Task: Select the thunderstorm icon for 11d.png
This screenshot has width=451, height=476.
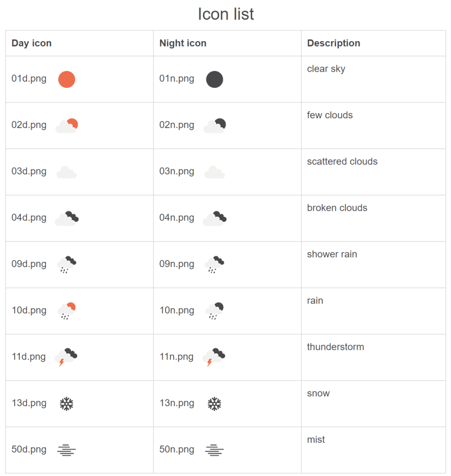Action: [x=67, y=357]
